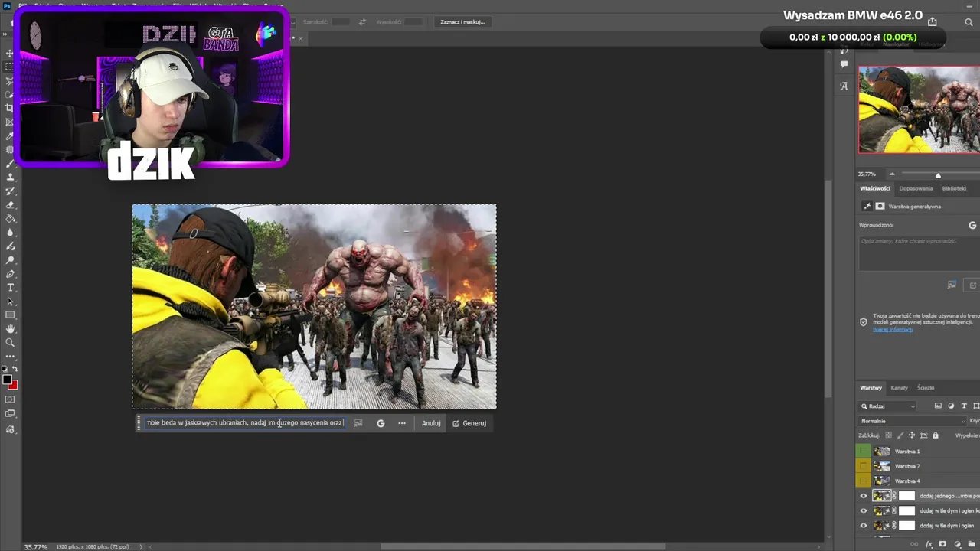This screenshot has width=980, height=551.
Task: Select the Zoom tool
Action: (x=10, y=342)
